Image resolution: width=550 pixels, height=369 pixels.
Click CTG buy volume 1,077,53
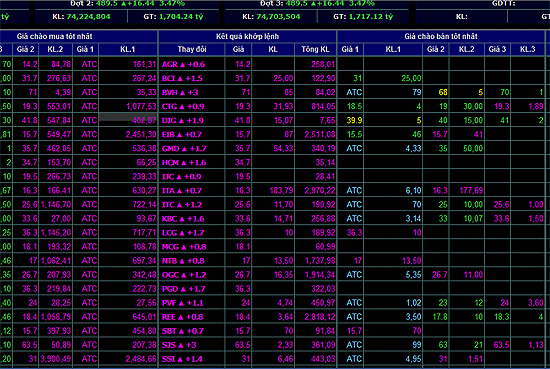(141, 106)
